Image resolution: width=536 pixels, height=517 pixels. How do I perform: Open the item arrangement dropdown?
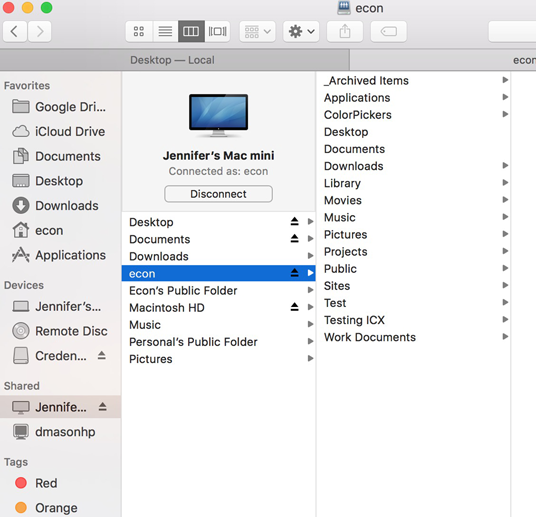257,31
